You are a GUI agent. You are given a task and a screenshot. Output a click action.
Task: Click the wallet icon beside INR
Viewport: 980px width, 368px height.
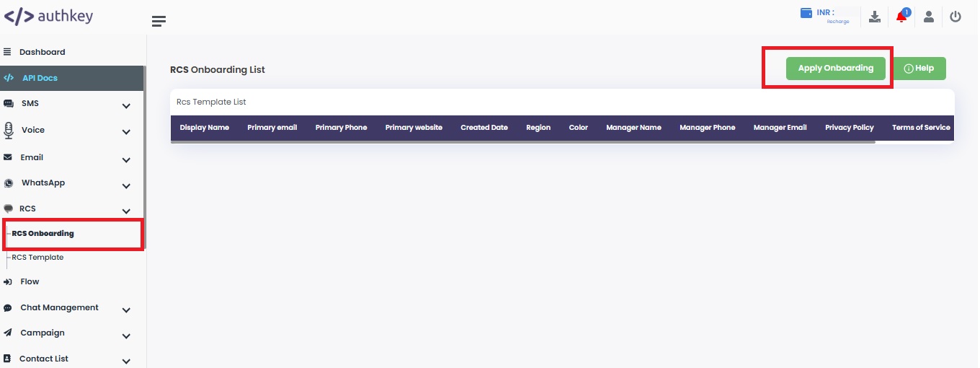pos(807,14)
